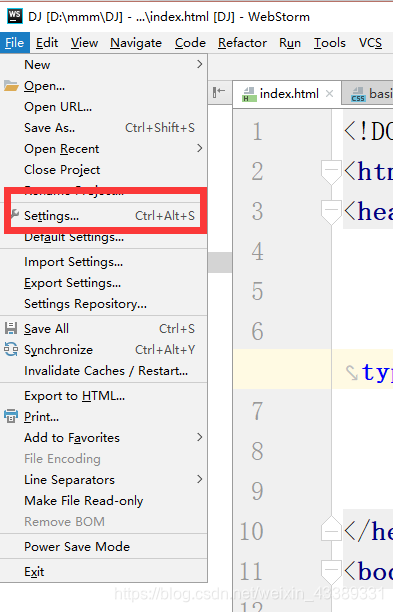Select Default Settings... menu item
393x612 pixels.
click(x=103, y=237)
